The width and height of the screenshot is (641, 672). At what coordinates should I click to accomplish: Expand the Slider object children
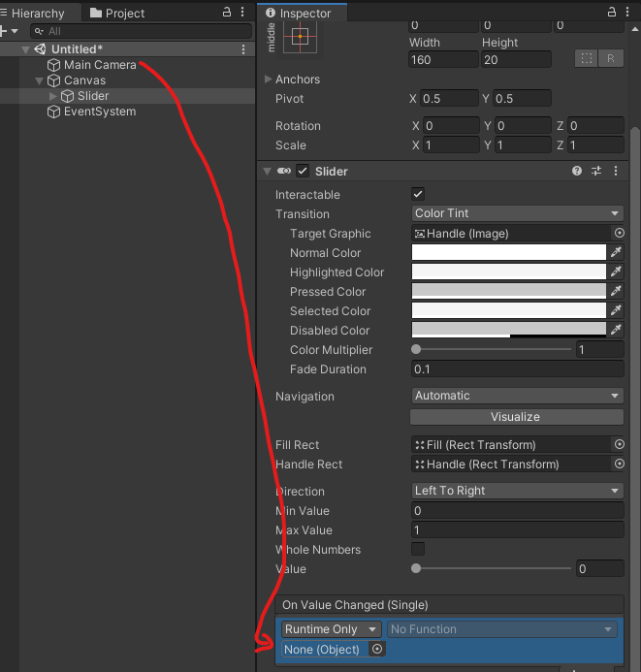pos(52,96)
